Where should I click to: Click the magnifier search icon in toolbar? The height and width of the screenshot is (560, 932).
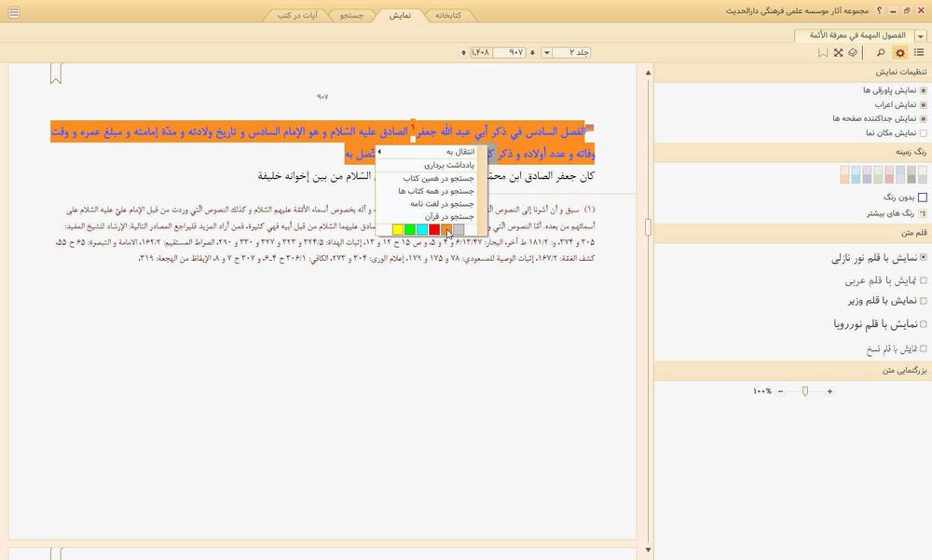click(x=881, y=53)
